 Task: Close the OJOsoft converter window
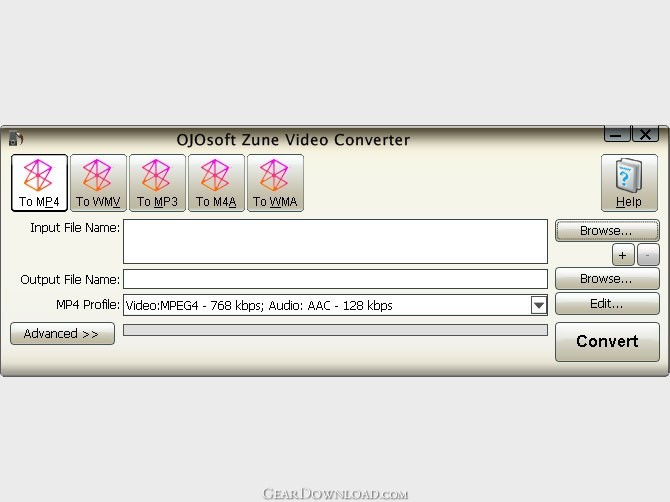645,134
